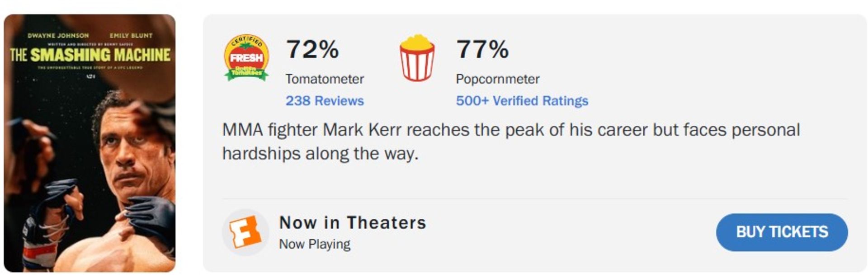Open the 238 Reviews link
868x278 pixels.
point(324,101)
